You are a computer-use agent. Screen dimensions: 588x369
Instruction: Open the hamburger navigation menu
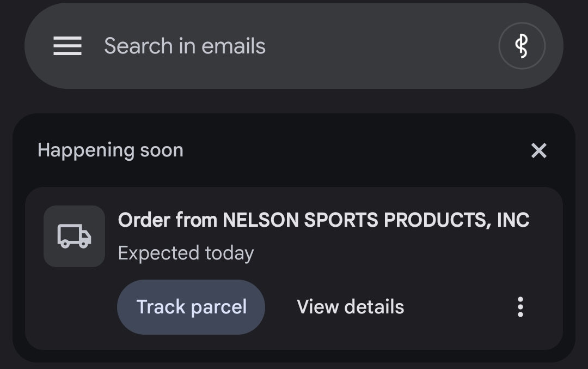pos(68,46)
